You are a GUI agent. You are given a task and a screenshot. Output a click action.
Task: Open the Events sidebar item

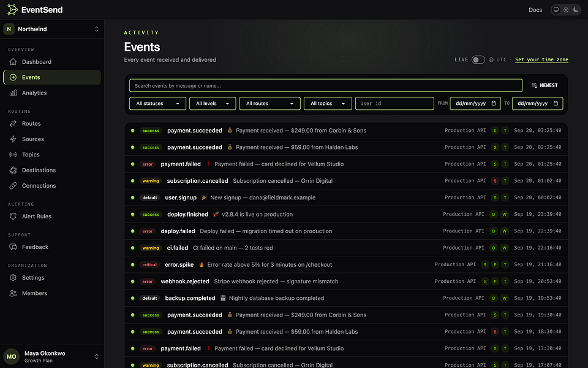tap(51, 77)
